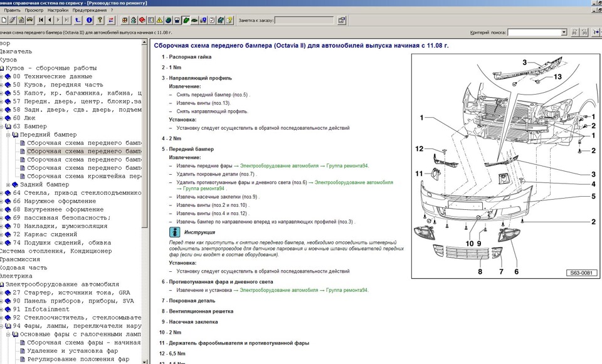Jump to last page with skip-forward arrow

(66, 20)
